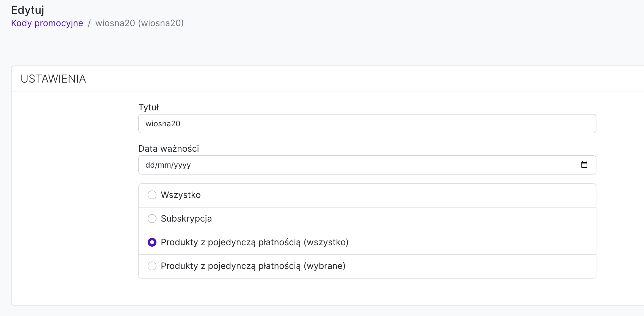Image resolution: width=644 pixels, height=316 pixels.
Task: Click the USTAWIENIA section header
Action: (x=53, y=79)
